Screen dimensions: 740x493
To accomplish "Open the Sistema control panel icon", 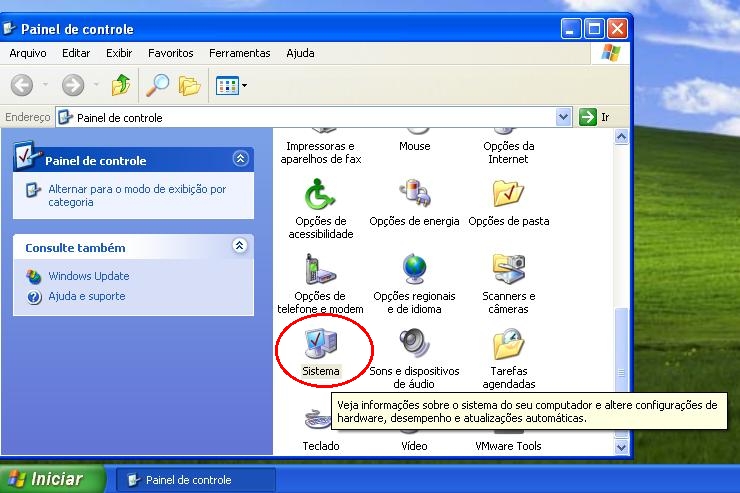I will 321,346.
